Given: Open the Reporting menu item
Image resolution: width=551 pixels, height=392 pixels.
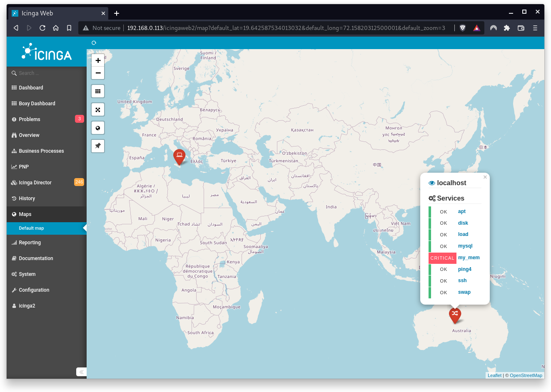Looking at the screenshot, I should pos(30,243).
